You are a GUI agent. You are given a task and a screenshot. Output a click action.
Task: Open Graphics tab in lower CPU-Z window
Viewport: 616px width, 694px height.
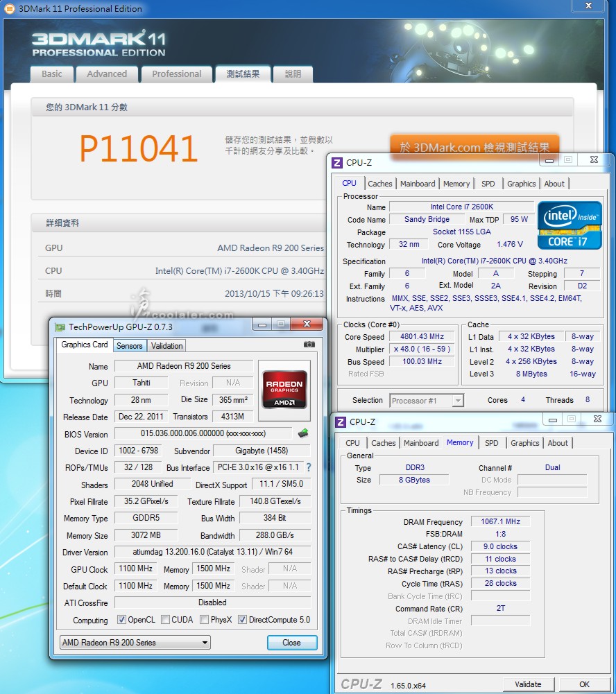click(524, 443)
